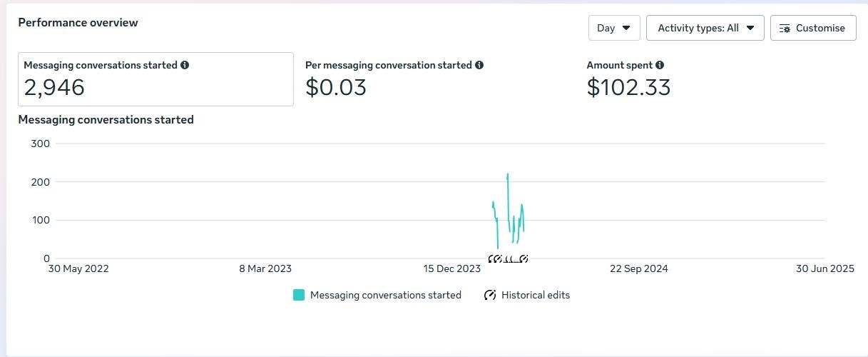868x357 pixels.
Task: Click the 8 Mar 2023 axis date
Action: pyautogui.click(x=265, y=269)
